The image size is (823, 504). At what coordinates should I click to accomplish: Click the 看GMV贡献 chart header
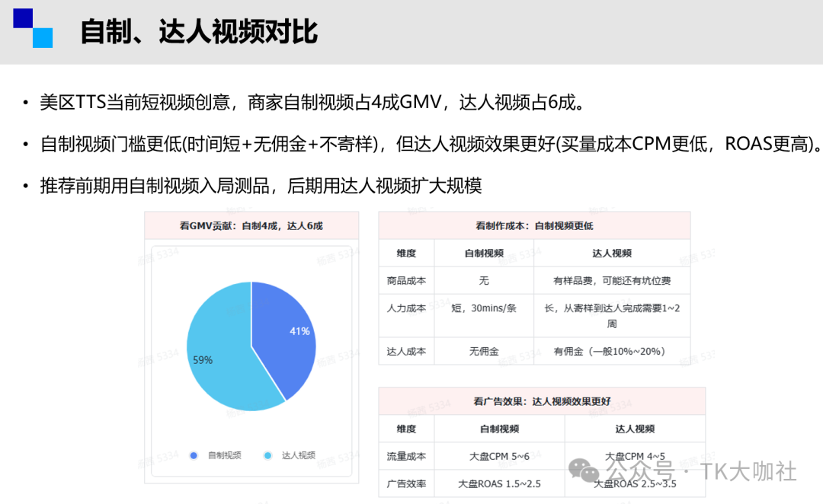click(x=251, y=225)
